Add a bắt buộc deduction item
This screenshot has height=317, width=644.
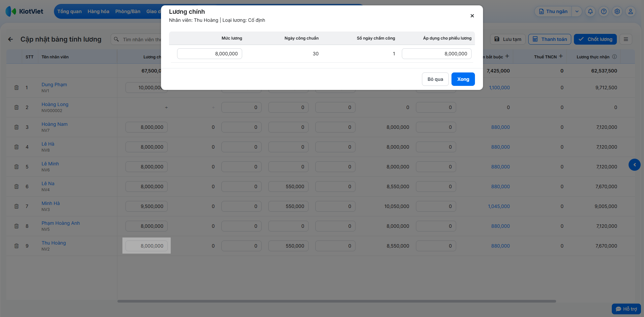[x=507, y=56]
